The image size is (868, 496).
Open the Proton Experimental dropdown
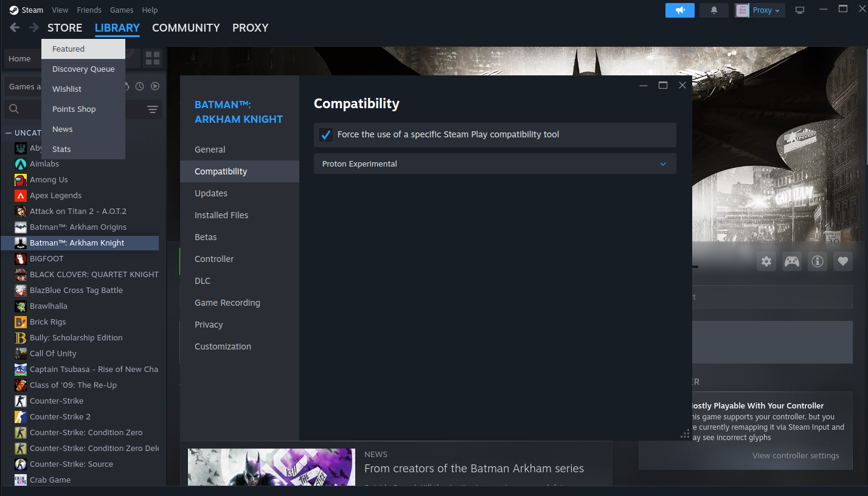tap(495, 164)
